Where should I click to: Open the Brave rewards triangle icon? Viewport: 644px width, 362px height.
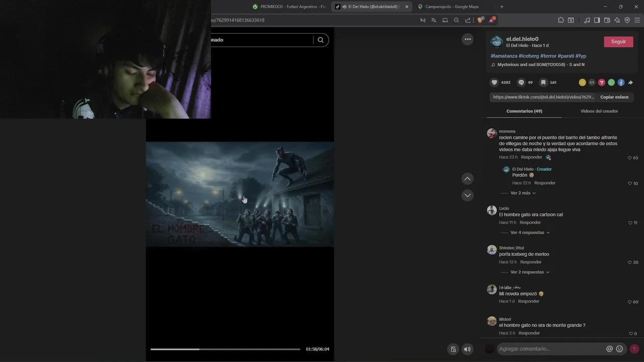(492, 20)
